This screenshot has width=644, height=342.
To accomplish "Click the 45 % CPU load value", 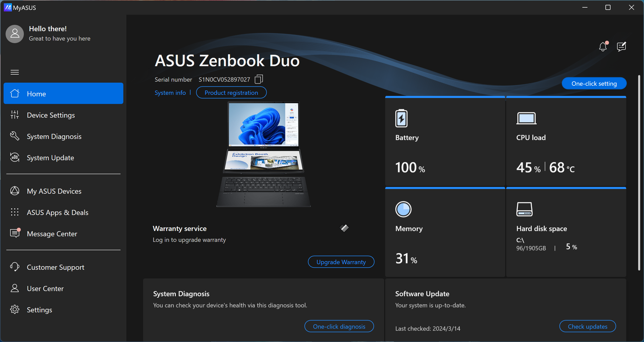I will pos(529,167).
